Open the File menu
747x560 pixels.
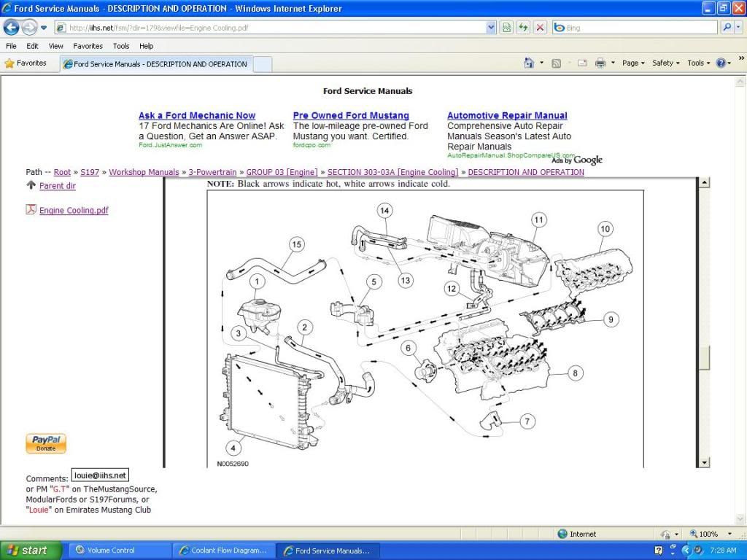(x=11, y=46)
